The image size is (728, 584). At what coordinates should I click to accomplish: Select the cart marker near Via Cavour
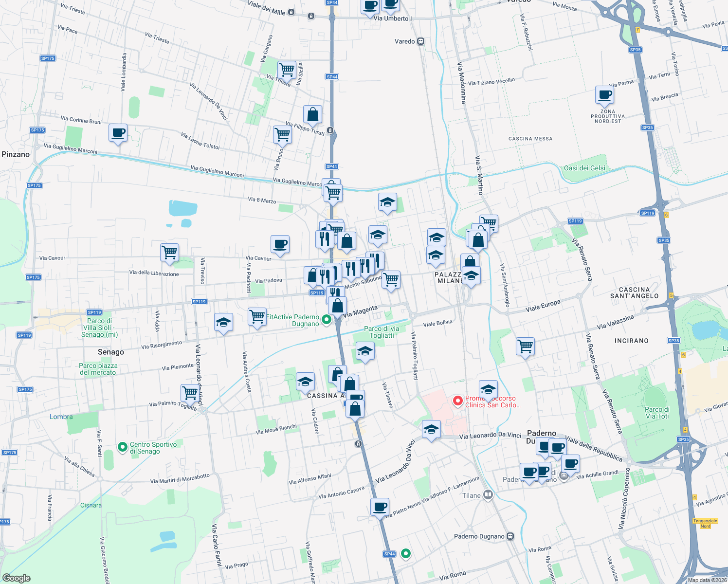coord(169,253)
